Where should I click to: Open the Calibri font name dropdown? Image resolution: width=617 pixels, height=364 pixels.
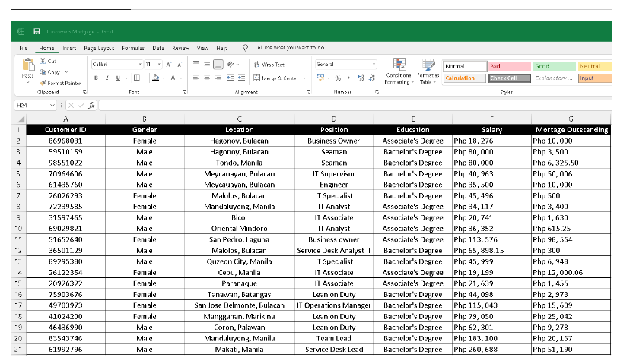pos(140,65)
